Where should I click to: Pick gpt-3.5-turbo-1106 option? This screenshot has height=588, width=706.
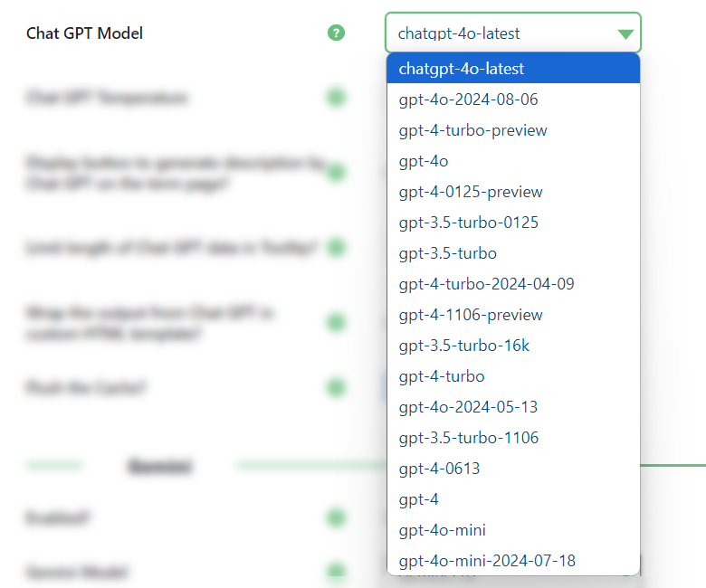tap(513, 438)
